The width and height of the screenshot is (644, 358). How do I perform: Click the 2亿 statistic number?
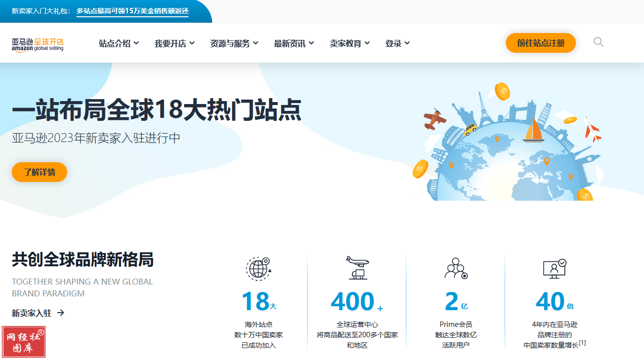click(x=456, y=301)
